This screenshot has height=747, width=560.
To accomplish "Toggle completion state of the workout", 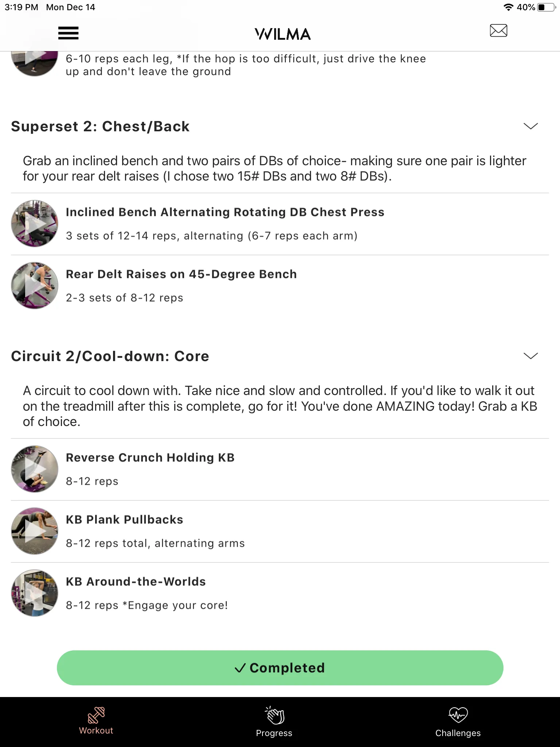I will pyautogui.click(x=280, y=668).
